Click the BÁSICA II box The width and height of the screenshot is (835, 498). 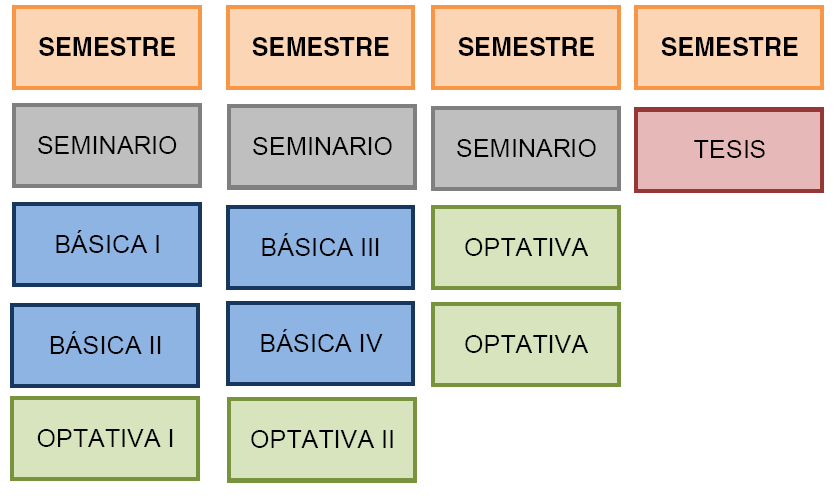(105, 345)
